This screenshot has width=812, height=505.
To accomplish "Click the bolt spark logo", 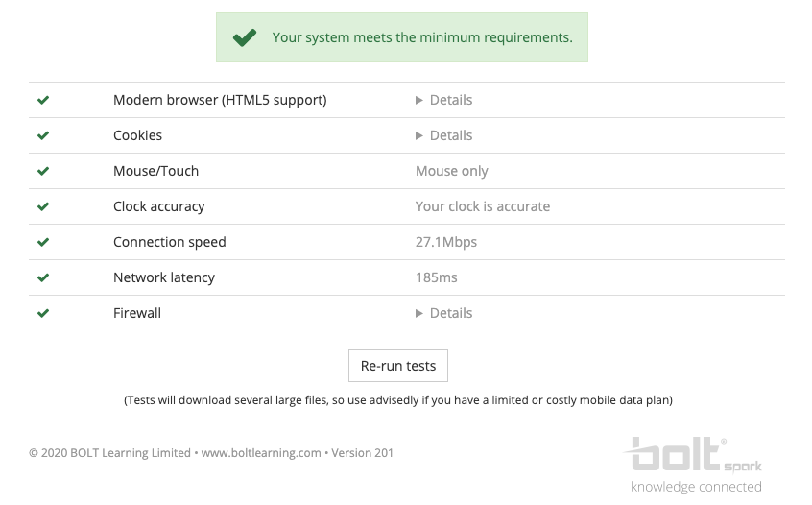I will [x=693, y=465].
